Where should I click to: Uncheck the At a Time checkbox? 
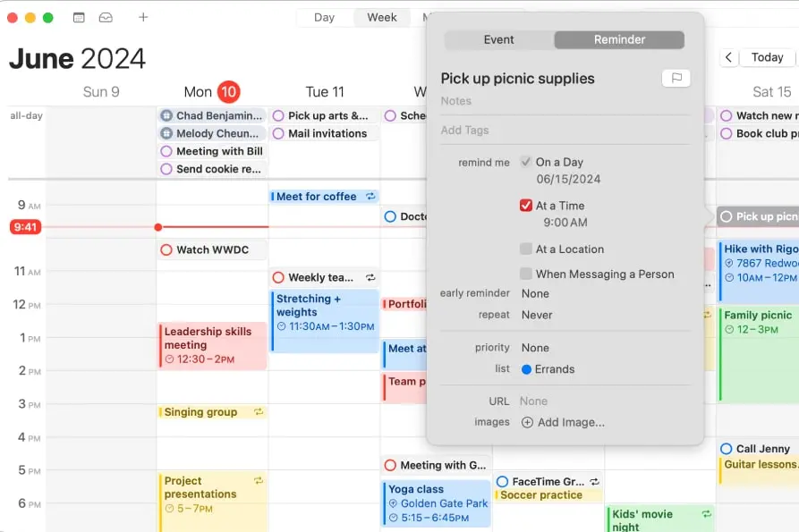pos(526,206)
